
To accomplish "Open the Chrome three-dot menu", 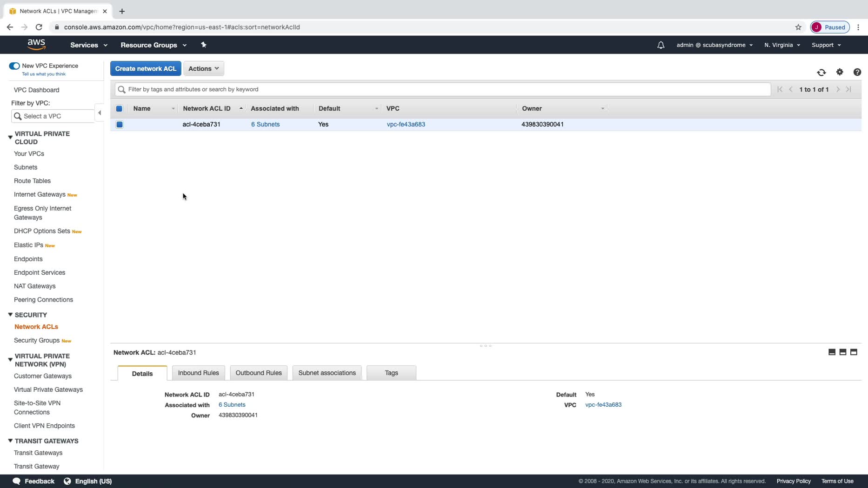I will click(858, 27).
